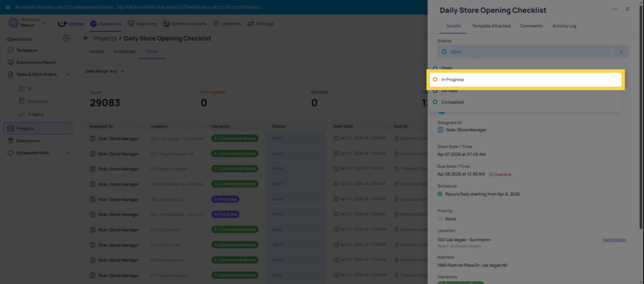Expand the Scheduled Work section
The image size is (644, 284).
(x=68, y=153)
